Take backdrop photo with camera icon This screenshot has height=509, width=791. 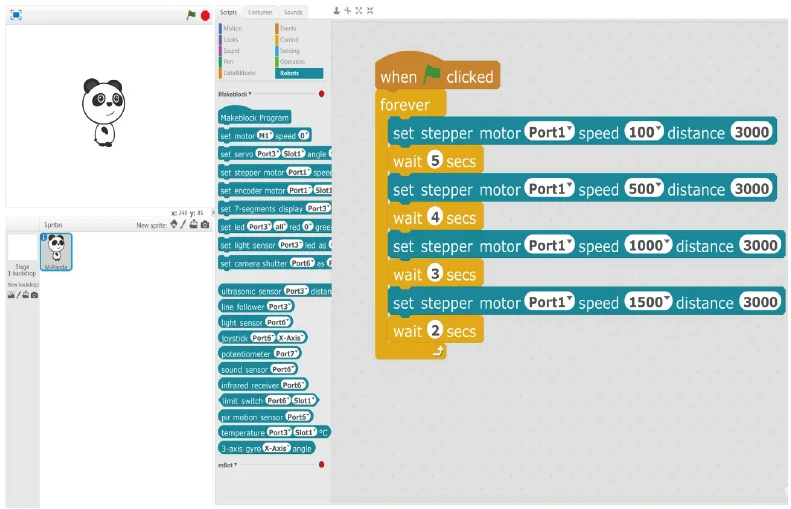34,295
